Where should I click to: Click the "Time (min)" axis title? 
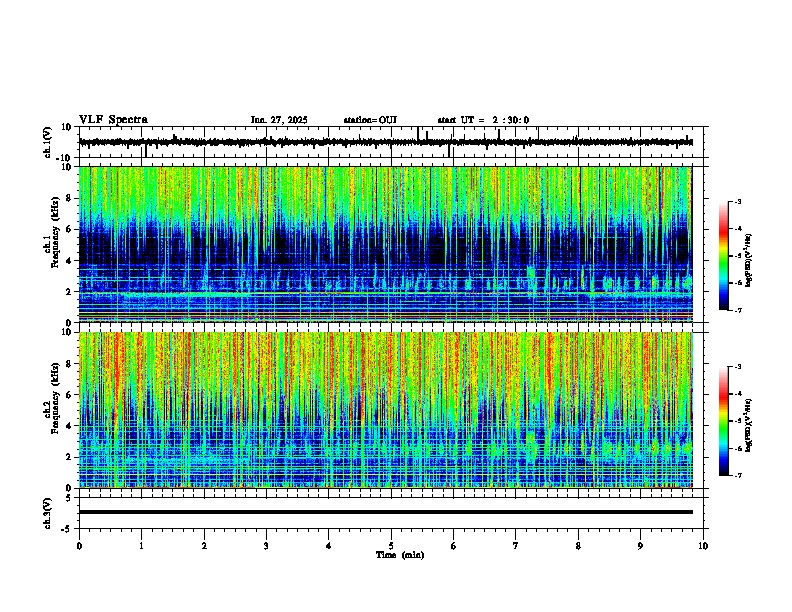tap(400, 555)
